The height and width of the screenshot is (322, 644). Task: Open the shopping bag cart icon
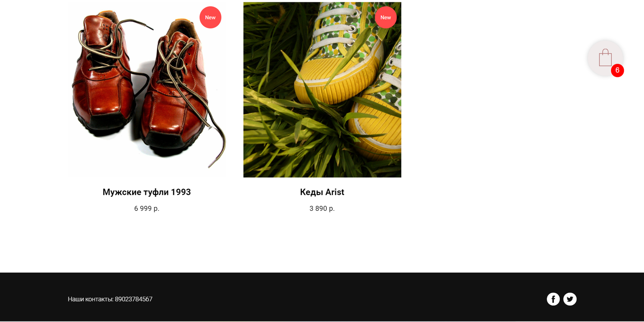pos(605,58)
